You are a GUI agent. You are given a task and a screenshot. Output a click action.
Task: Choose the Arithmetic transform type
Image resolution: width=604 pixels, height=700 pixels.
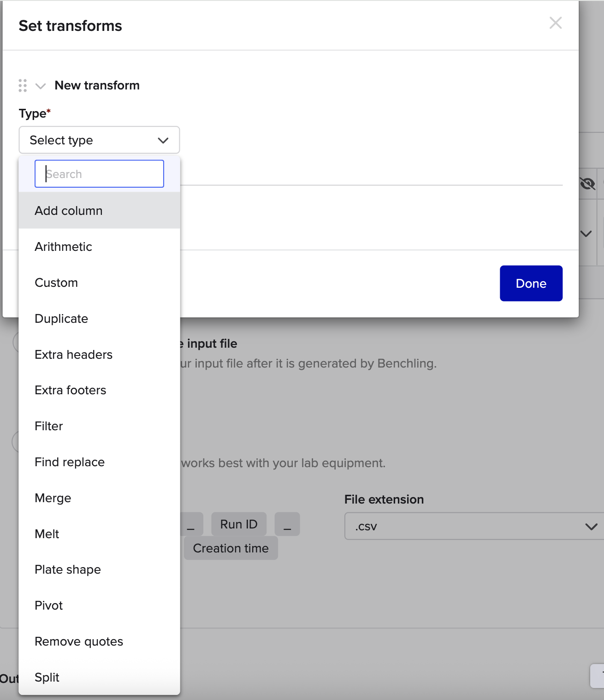click(64, 247)
